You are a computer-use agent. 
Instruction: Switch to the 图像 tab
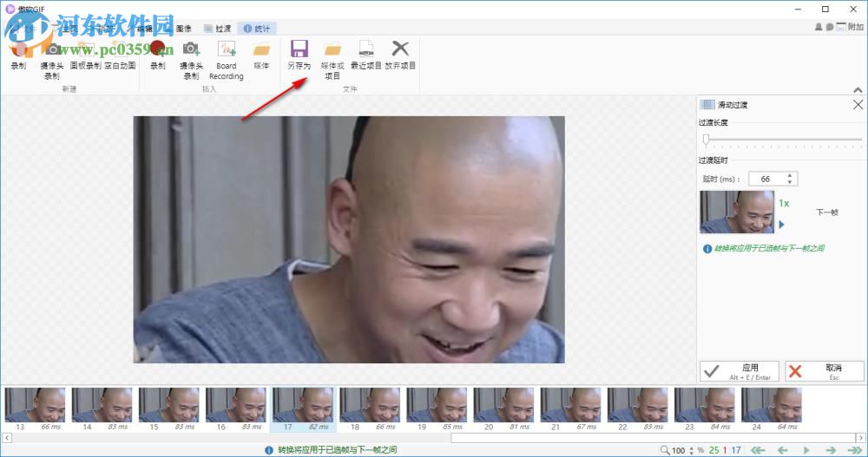click(183, 29)
